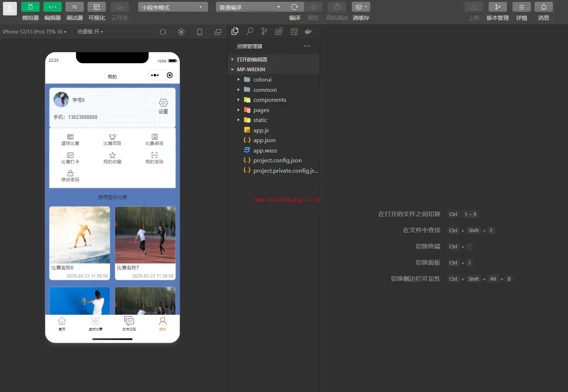Expand the pages folder

click(x=261, y=110)
